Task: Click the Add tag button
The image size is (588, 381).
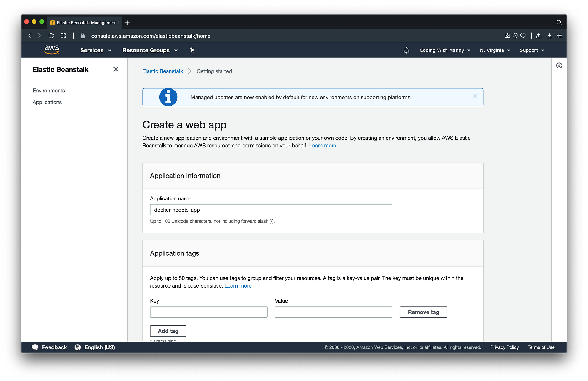Action: tap(168, 331)
